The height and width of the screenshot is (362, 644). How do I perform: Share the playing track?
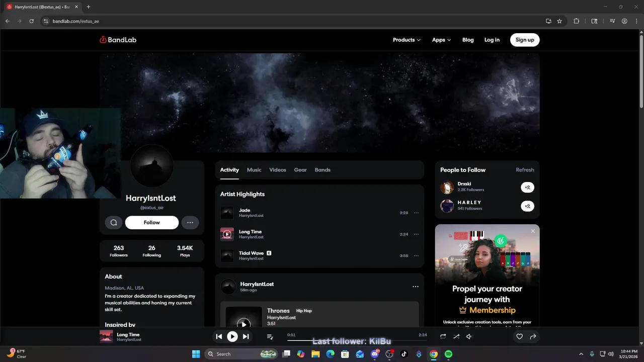(x=533, y=336)
